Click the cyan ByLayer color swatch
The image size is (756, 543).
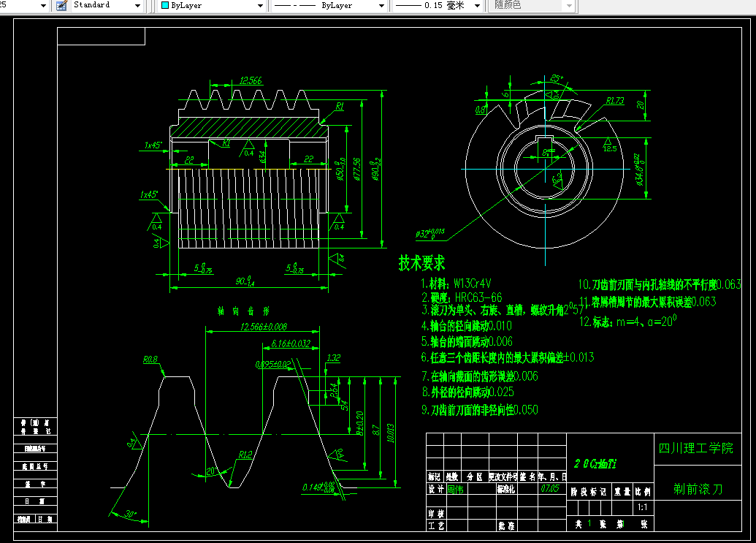click(165, 5)
